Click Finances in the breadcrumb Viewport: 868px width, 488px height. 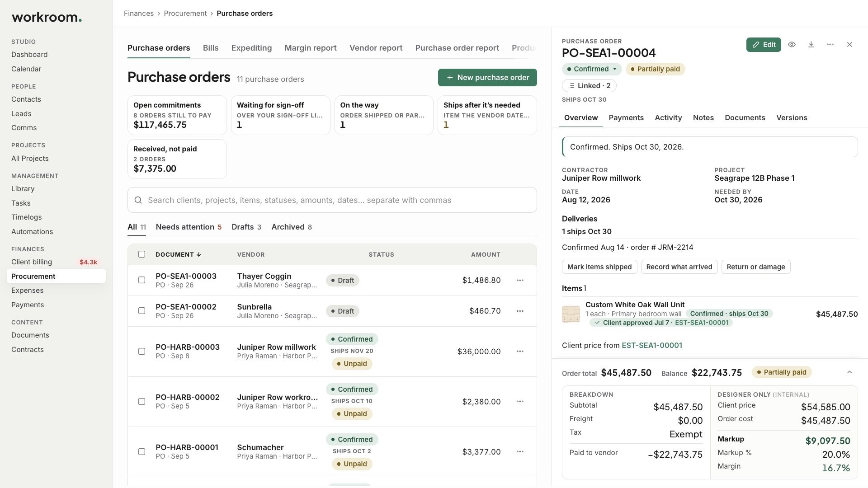tap(139, 14)
